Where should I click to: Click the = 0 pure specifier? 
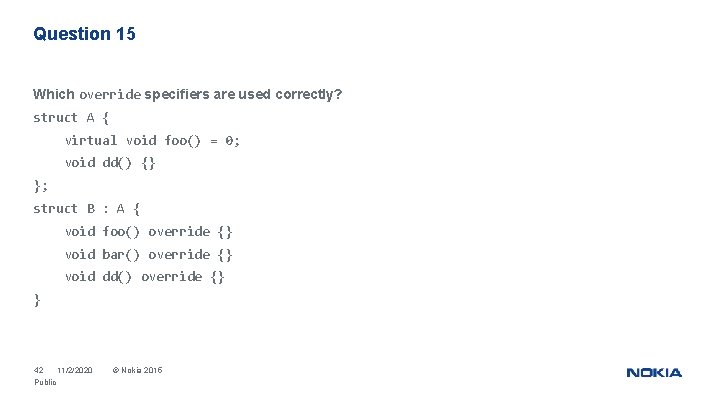click(225, 141)
